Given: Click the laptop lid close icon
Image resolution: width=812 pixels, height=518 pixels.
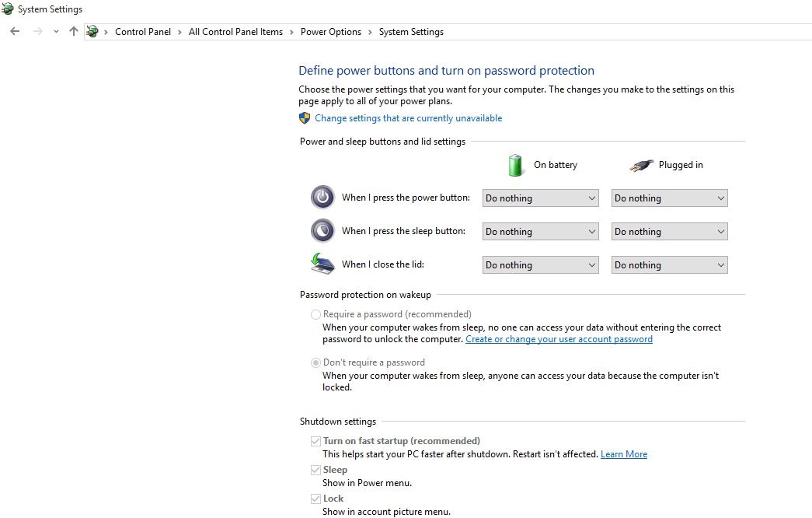Looking at the screenshot, I should tap(322, 264).
